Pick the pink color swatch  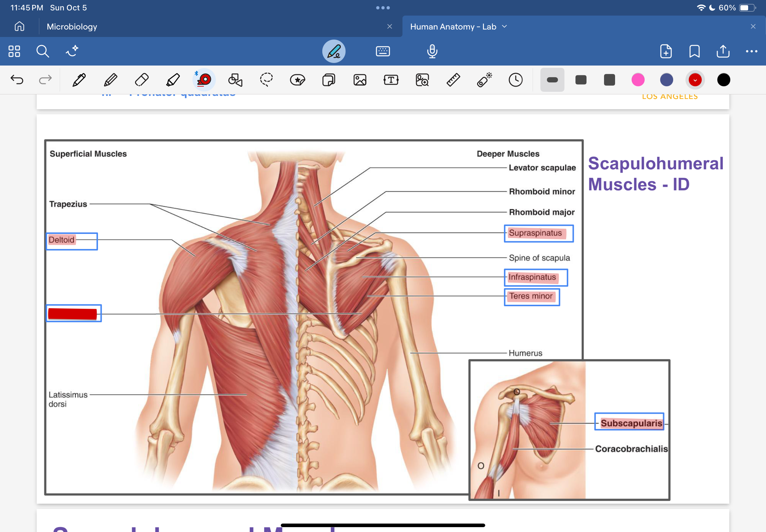637,80
